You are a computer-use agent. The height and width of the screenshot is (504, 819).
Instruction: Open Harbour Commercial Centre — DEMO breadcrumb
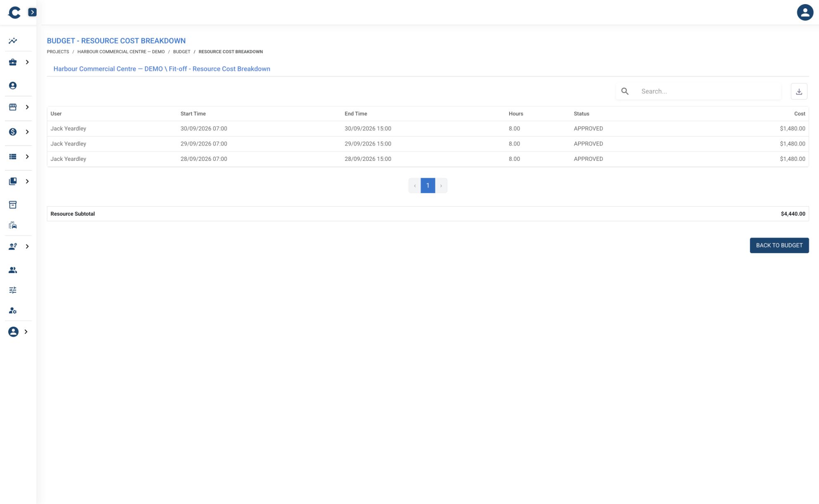(x=121, y=52)
